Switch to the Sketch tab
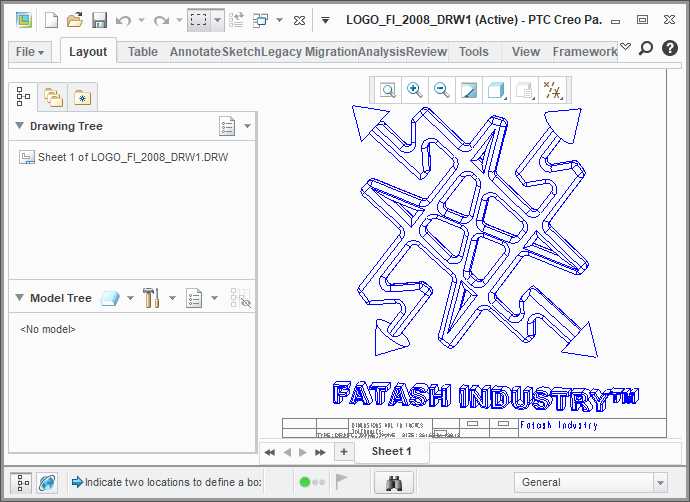This screenshot has height=502, width=690. tap(241, 52)
